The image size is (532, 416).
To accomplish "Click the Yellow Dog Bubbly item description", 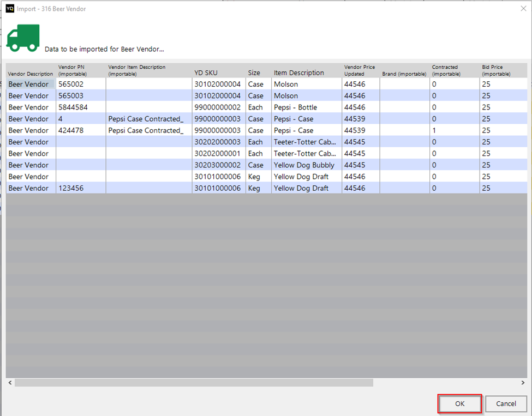I will (307, 165).
